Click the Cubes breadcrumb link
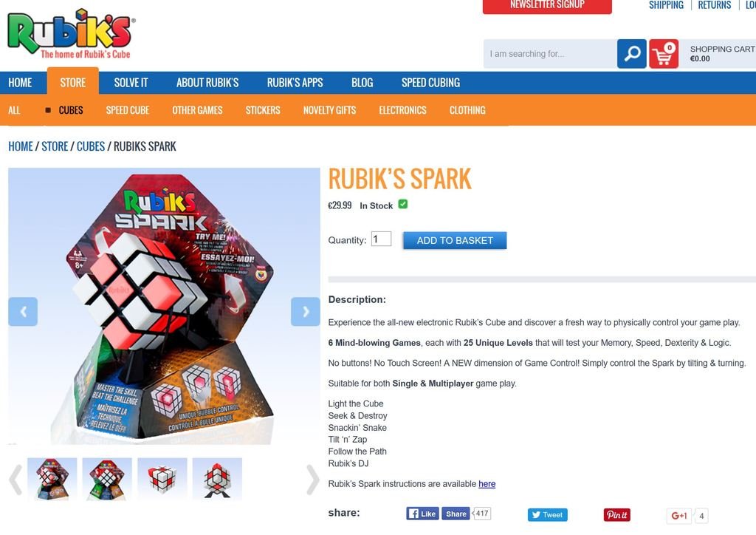Viewport: 756px width, 535px height. click(x=91, y=146)
